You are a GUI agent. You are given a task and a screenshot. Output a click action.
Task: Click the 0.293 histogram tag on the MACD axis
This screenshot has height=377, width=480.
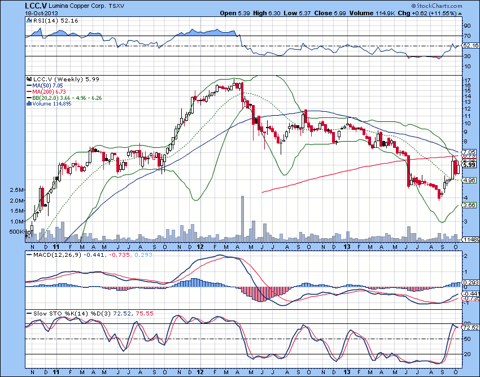(471, 283)
